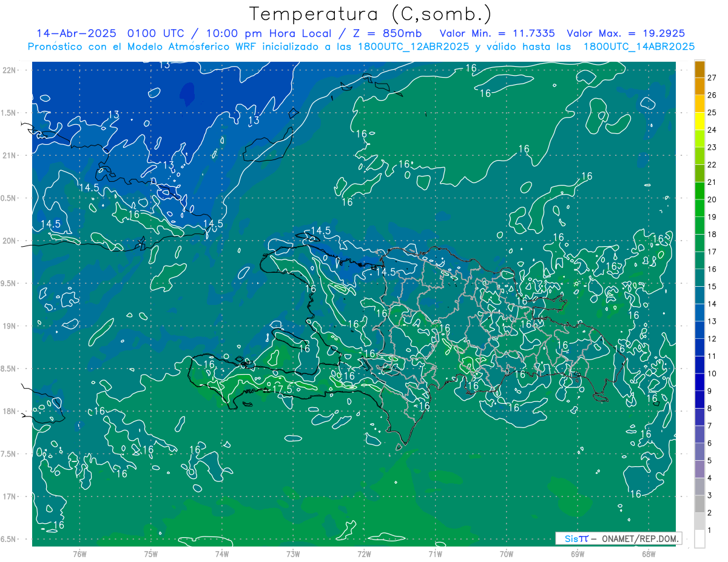Click the white colorbar band below 1
This screenshot has height=562, width=728.
click(x=699, y=539)
